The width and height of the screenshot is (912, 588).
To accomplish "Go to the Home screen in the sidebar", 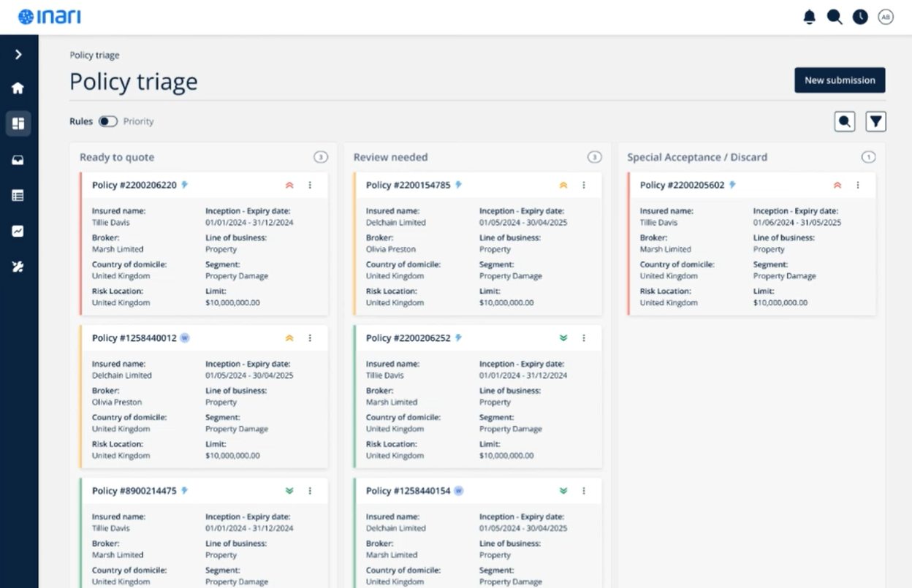I will pyautogui.click(x=18, y=87).
